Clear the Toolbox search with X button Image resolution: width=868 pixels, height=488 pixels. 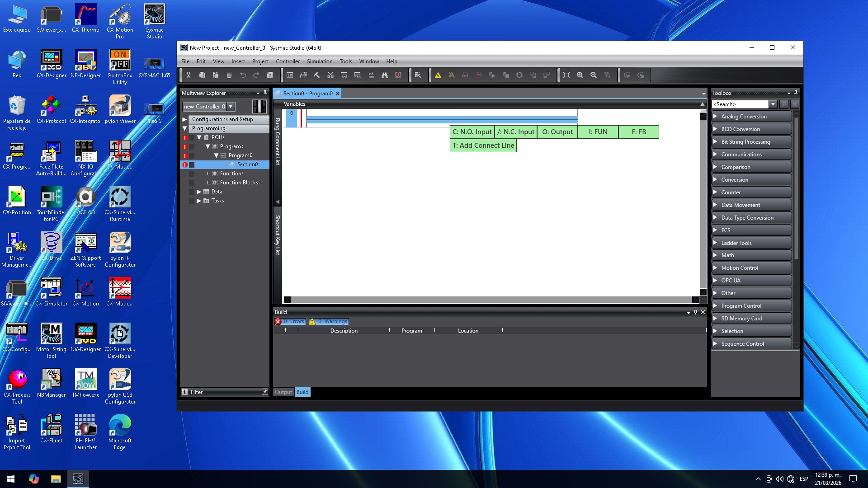pos(795,104)
